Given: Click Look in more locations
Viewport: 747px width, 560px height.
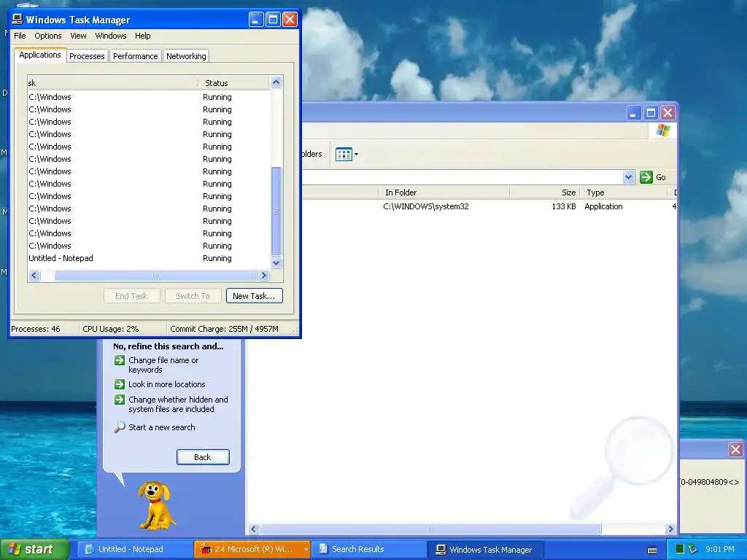Looking at the screenshot, I should tap(167, 384).
